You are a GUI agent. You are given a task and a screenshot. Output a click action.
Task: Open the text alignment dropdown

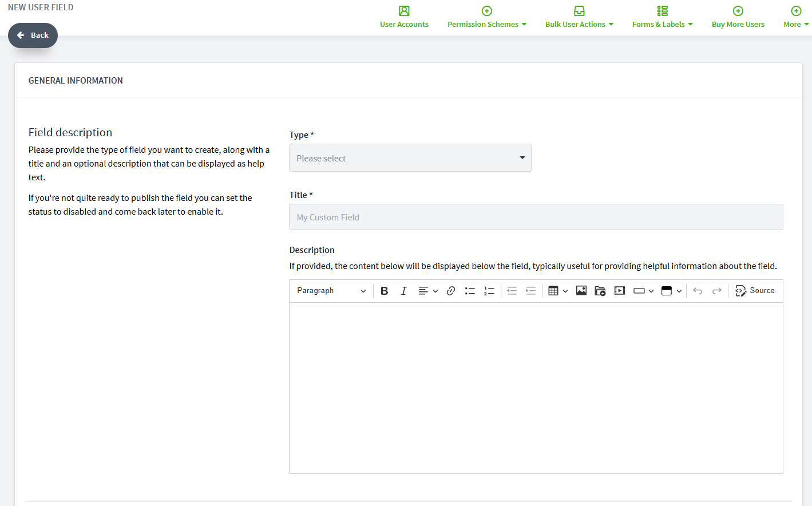(428, 291)
